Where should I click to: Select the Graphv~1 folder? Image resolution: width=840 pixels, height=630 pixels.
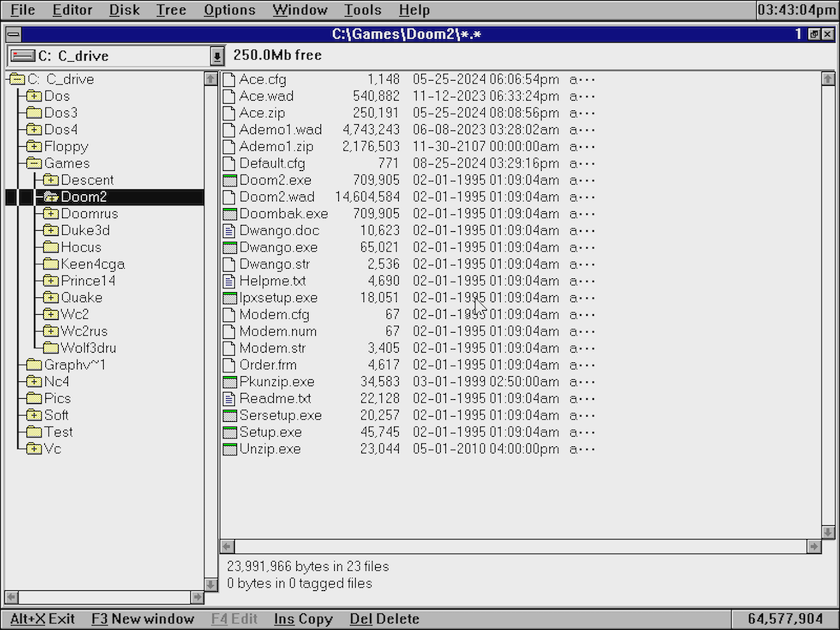pos(74,365)
